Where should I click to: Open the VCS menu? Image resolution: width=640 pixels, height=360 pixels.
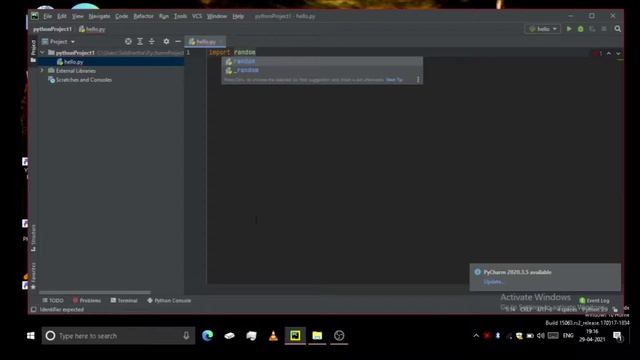(197, 16)
